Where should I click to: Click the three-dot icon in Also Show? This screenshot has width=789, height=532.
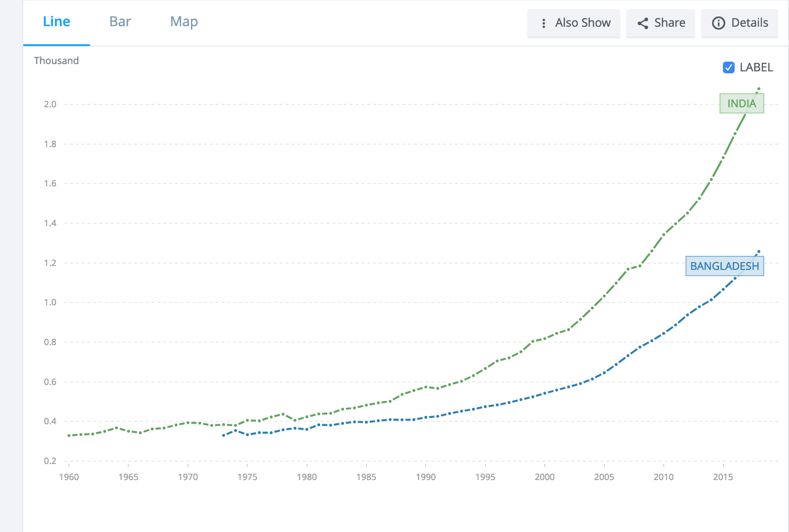544,23
